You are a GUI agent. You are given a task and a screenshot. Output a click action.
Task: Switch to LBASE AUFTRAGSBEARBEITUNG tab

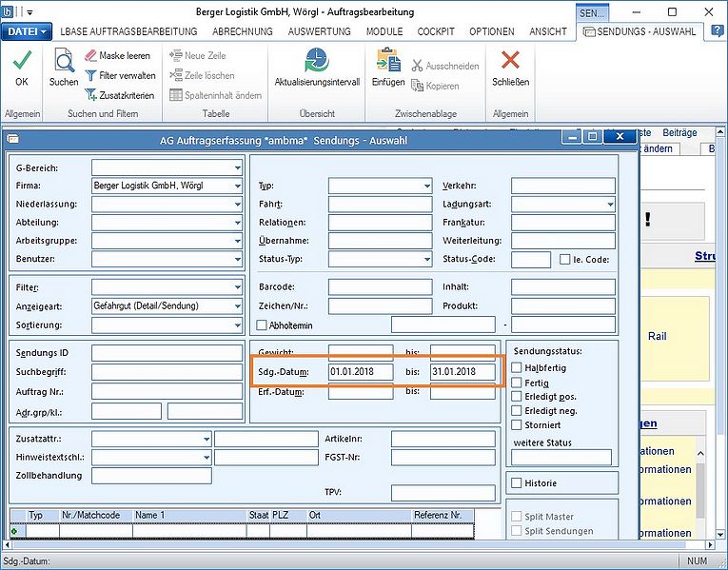[x=128, y=31]
